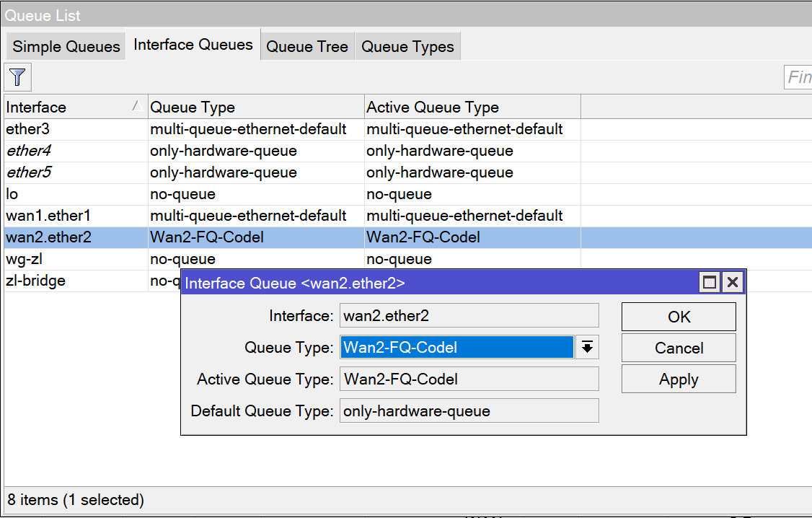This screenshot has height=518, width=812.
Task: Cancel the Interface Queue dialog
Action: click(x=679, y=348)
